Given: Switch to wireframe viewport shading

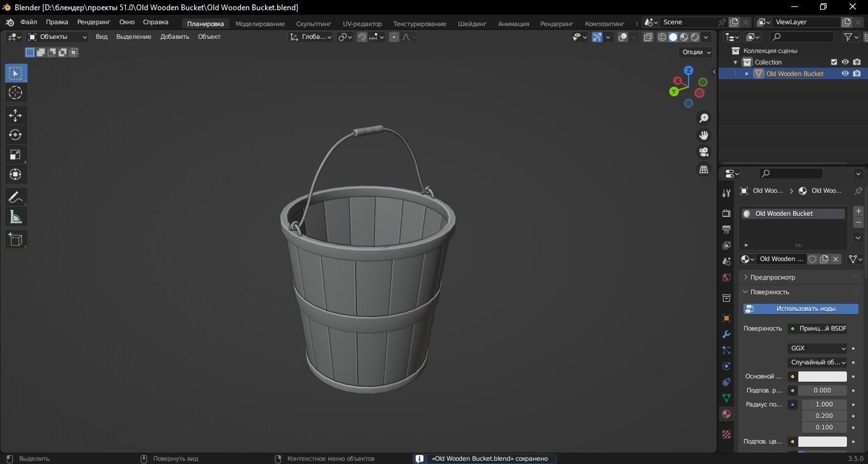Looking at the screenshot, I should pos(662,37).
